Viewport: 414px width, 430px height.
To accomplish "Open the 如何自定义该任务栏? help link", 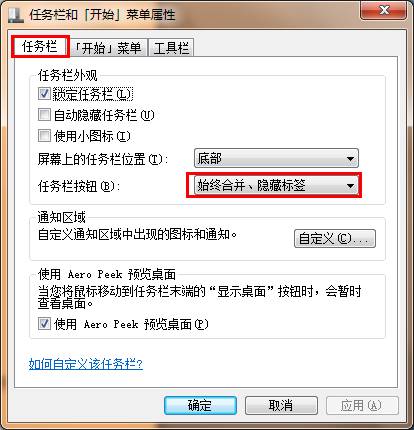I will coord(86,363).
